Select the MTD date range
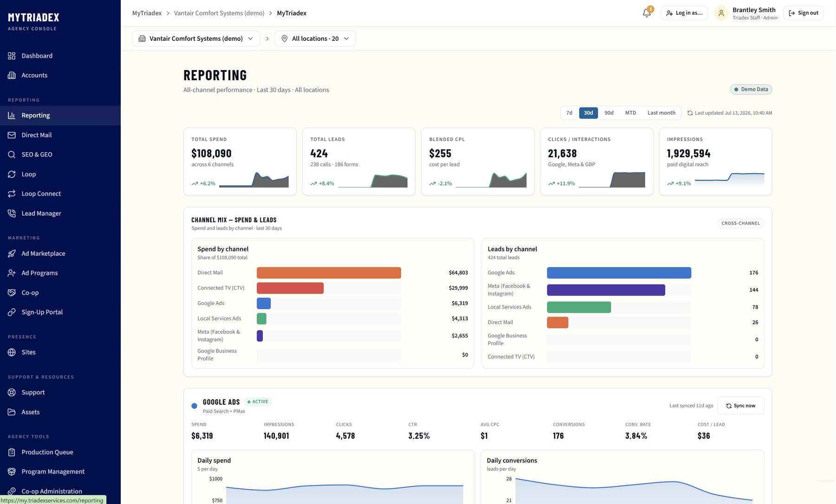This screenshot has width=836, height=504. (x=630, y=113)
